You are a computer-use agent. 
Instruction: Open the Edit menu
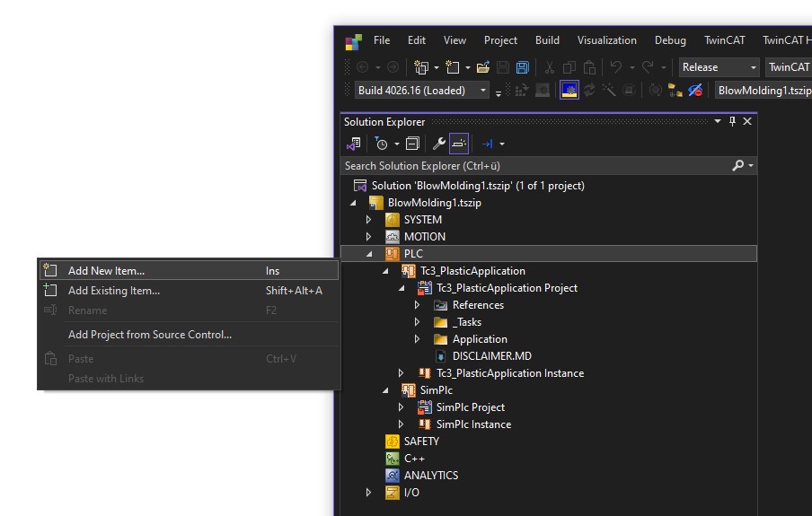click(x=417, y=40)
